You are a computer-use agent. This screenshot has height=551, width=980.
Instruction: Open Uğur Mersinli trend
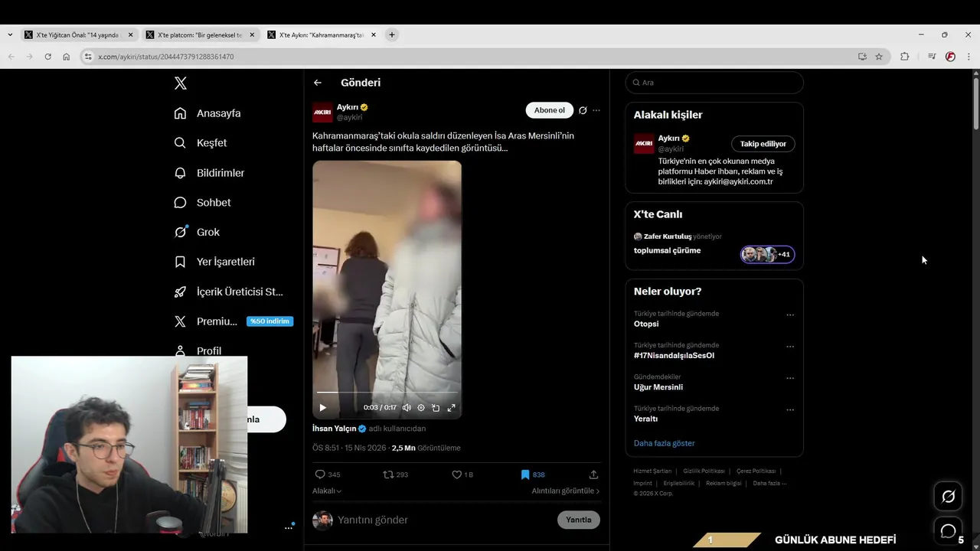[x=658, y=387]
